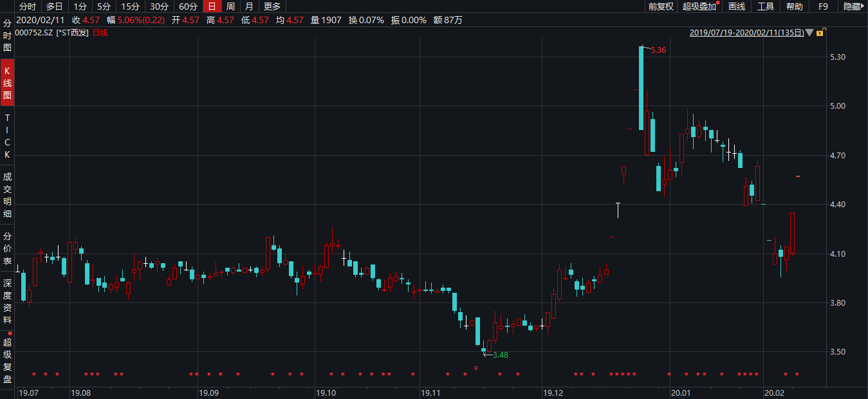Select the 5分 period tab
The height and width of the screenshot is (399, 868).
[104, 6]
